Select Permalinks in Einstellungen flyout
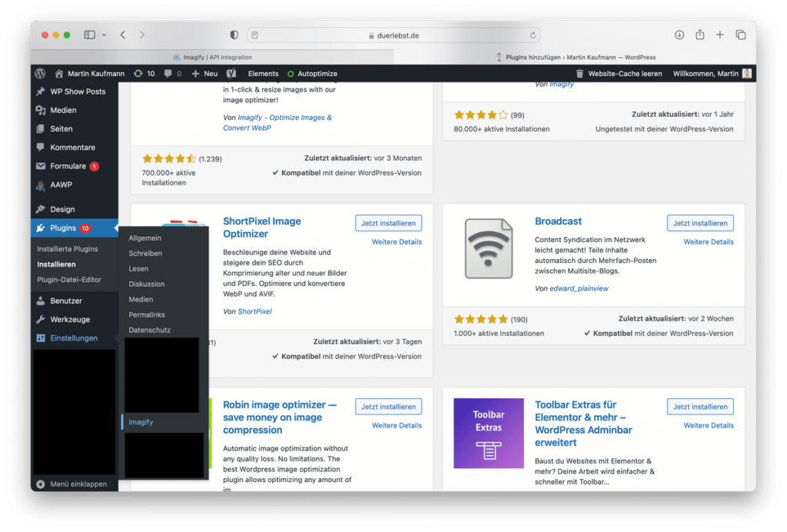787x532 pixels. (x=147, y=314)
